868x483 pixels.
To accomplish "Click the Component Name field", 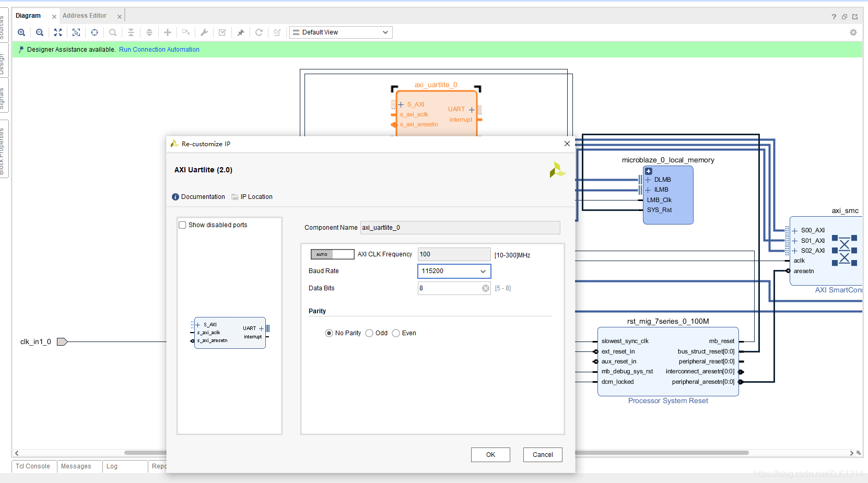I will tap(460, 228).
